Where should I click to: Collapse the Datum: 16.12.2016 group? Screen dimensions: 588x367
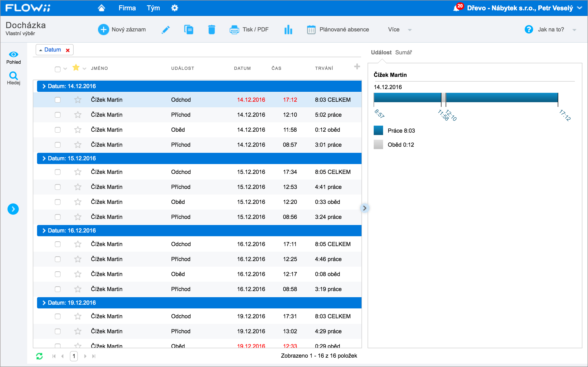(44, 231)
